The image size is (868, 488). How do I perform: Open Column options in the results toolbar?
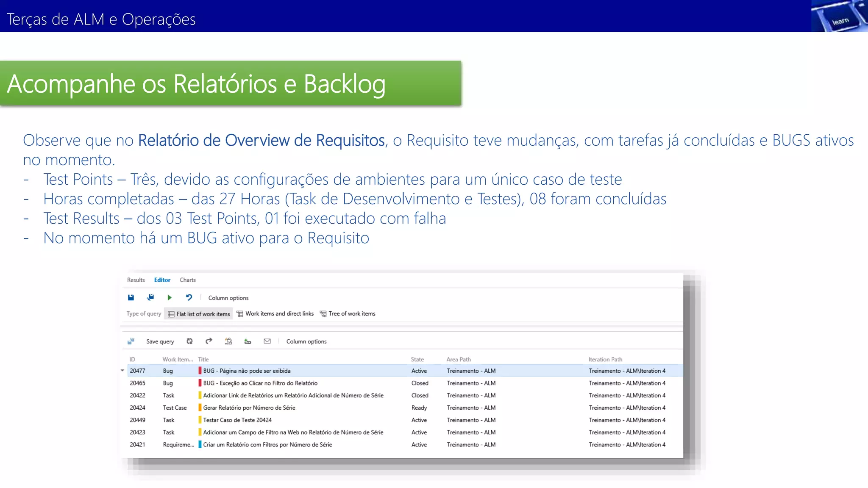click(x=306, y=341)
